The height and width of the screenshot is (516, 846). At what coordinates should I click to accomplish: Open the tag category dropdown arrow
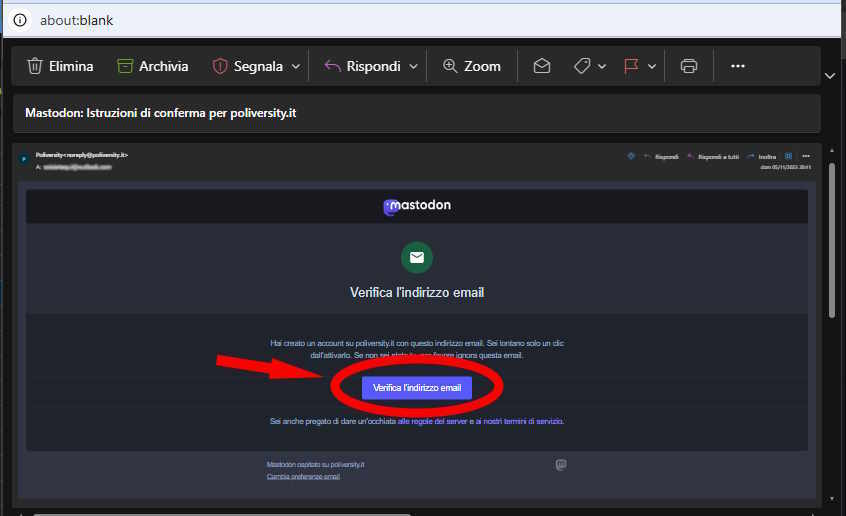pyautogui.click(x=602, y=66)
